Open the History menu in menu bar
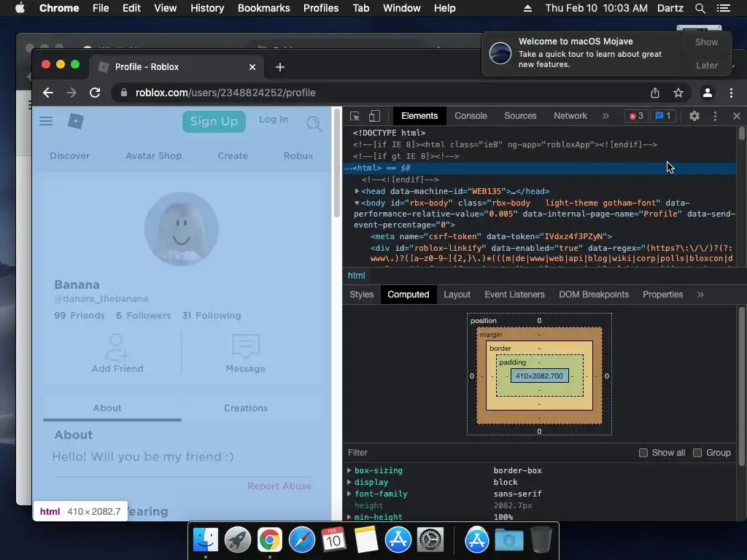This screenshot has height=560, width=747. click(207, 8)
